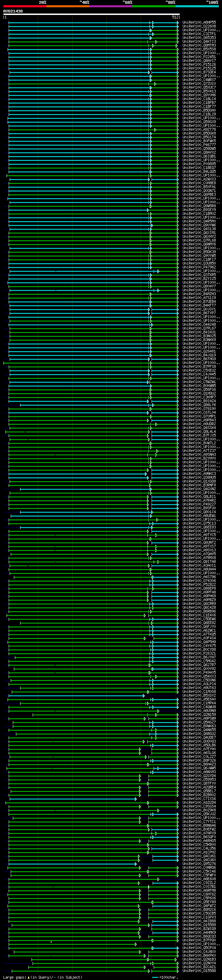Open hit UniRef100_B4LQQ5
This screenshot has height=980, width=222.
point(199,172)
